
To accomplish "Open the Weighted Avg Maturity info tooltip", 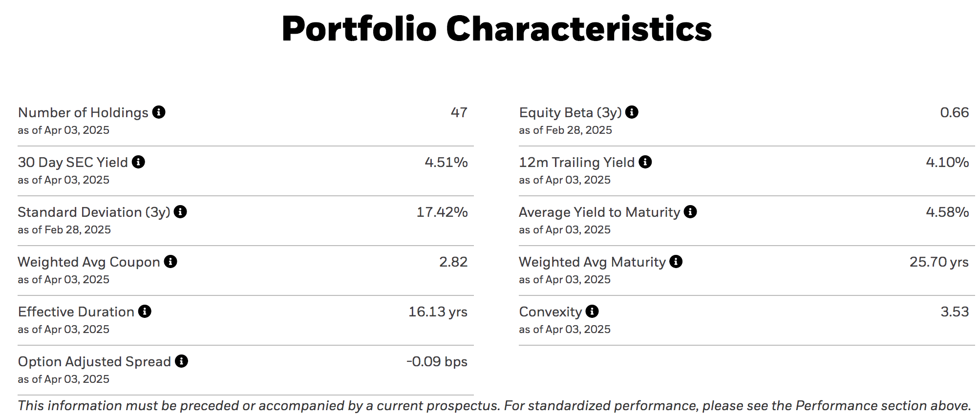I will tap(676, 262).
